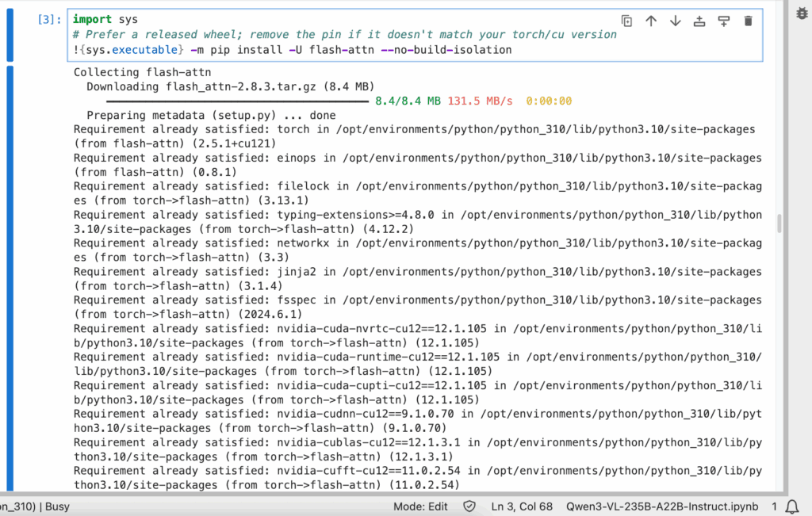Place cursor in the pip install command line
The image size is (812, 516).
[x=317, y=50]
